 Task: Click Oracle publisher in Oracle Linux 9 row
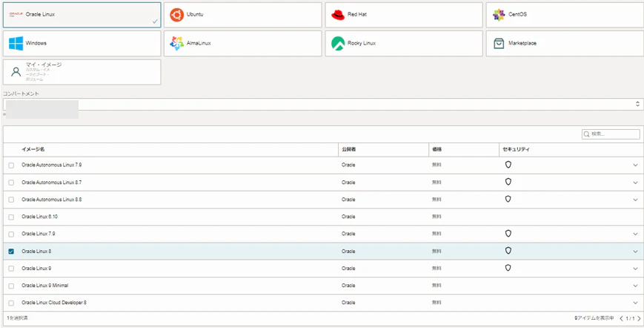coord(348,269)
